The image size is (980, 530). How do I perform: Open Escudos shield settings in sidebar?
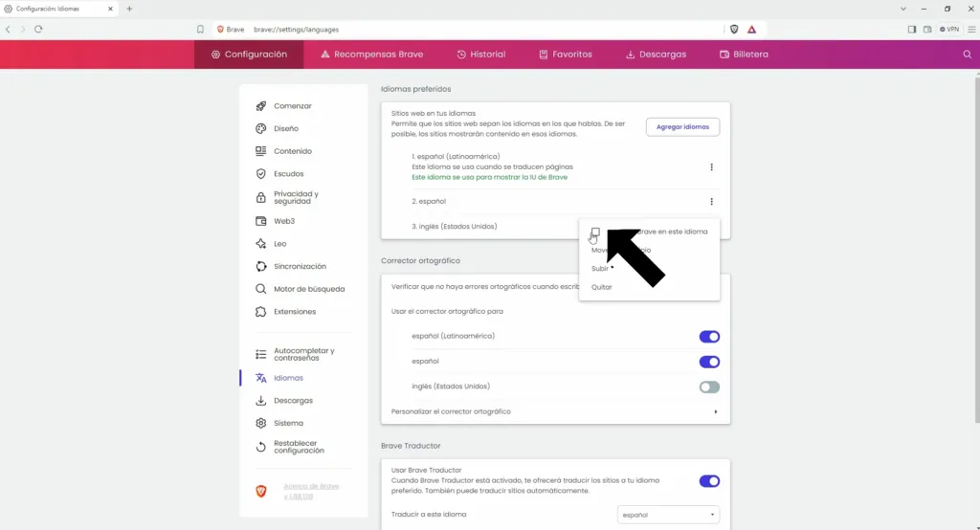pyautogui.click(x=279, y=173)
